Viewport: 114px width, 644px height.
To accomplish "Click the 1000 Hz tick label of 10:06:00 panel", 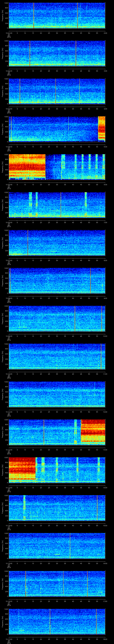I will point(6,192).
